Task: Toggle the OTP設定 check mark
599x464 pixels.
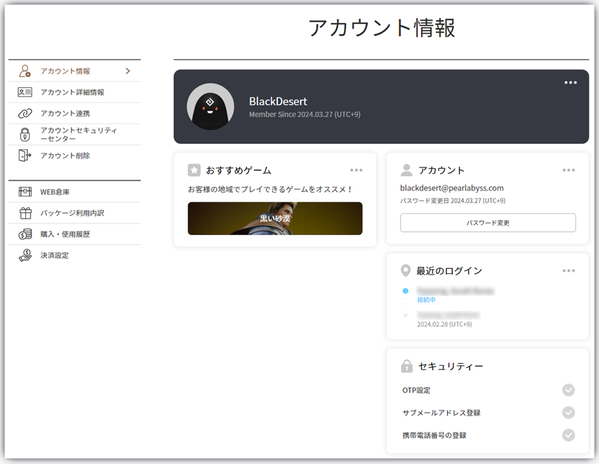Action: [568, 390]
